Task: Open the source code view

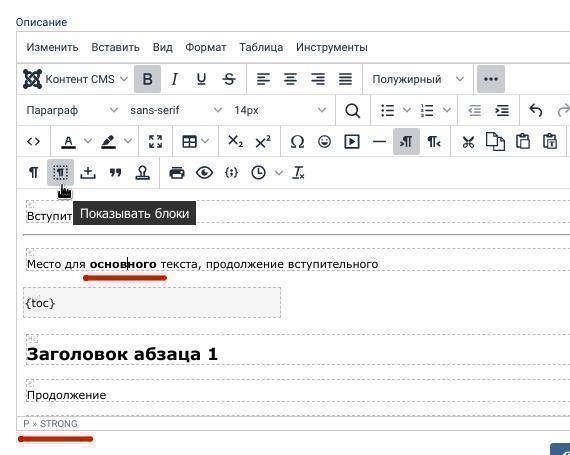Action: [x=33, y=141]
